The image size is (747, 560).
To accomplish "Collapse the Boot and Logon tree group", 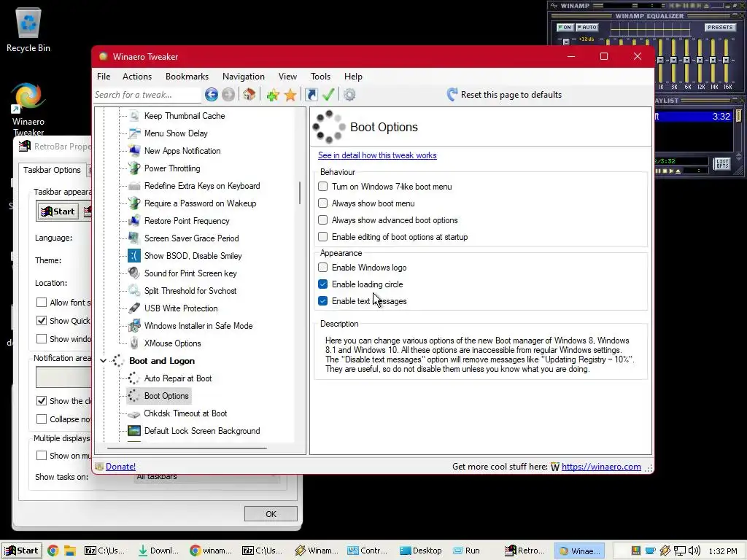I will coord(103,361).
